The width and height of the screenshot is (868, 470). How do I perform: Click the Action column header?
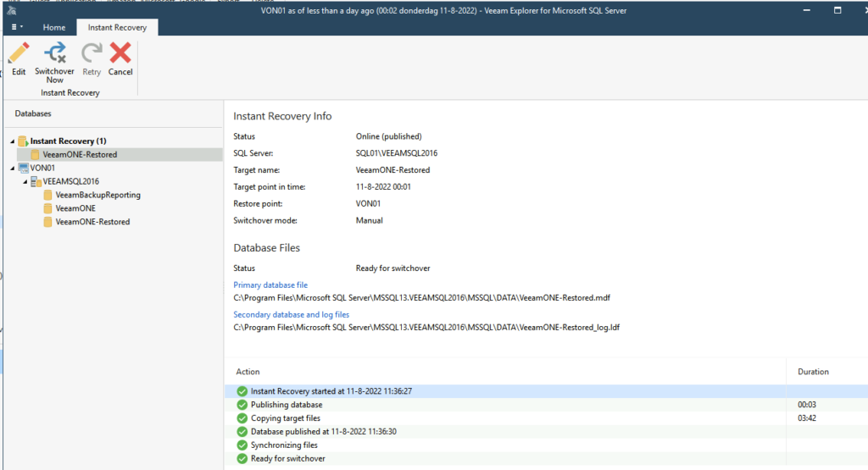click(x=248, y=372)
